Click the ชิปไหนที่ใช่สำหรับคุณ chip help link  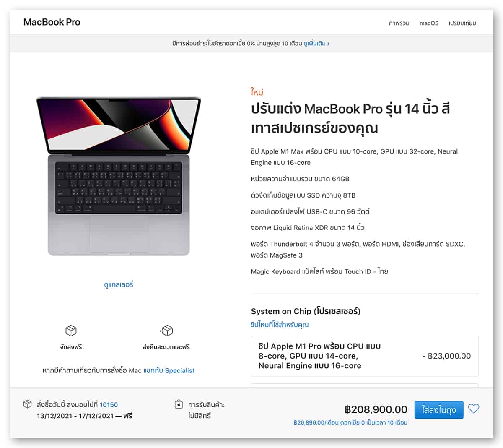[x=280, y=325]
